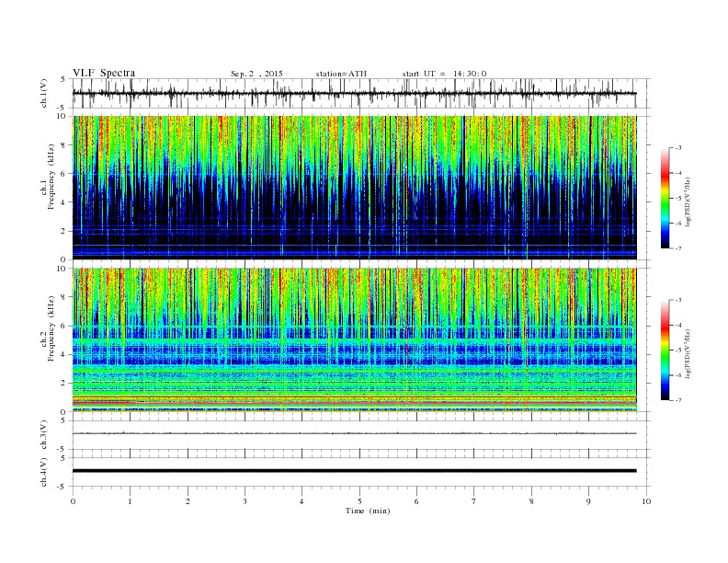Click the time axis tick label '2'
This screenshot has height=563, width=728.
click(x=188, y=501)
